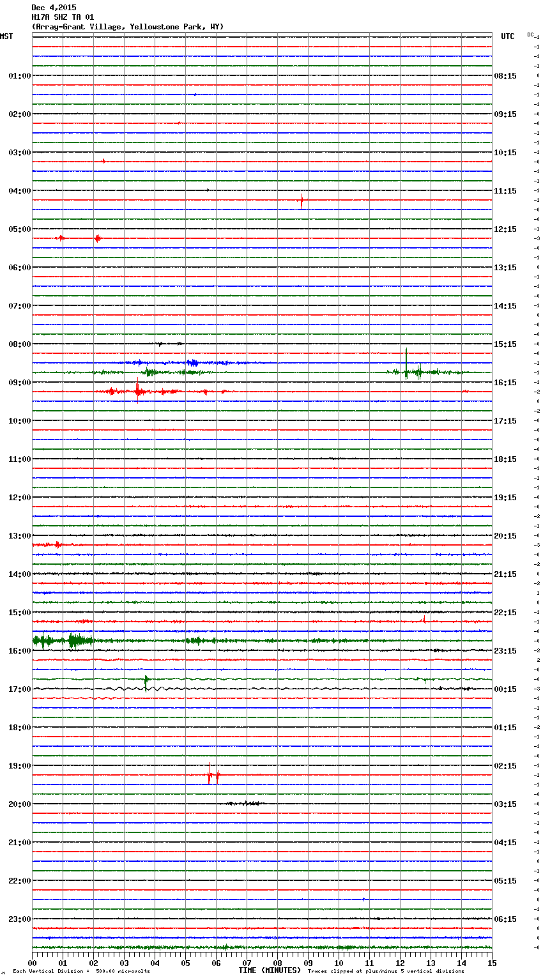Image resolution: width=543 pixels, height=980 pixels.
Task: Click the 'MST' time zone label
Action: [6, 36]
